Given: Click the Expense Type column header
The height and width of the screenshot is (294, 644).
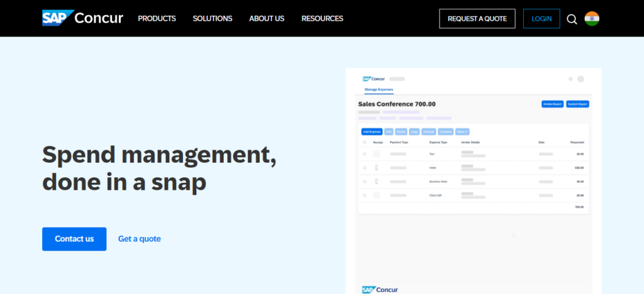Looking at the screenshot, I should coord(438,142).
